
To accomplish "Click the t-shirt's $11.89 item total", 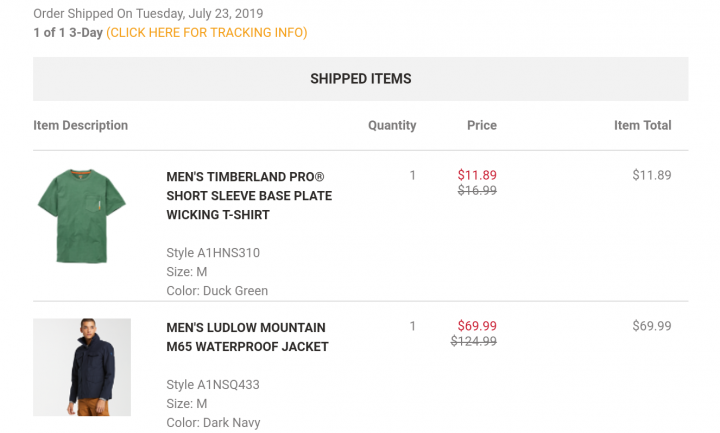I will pos(652,175).
